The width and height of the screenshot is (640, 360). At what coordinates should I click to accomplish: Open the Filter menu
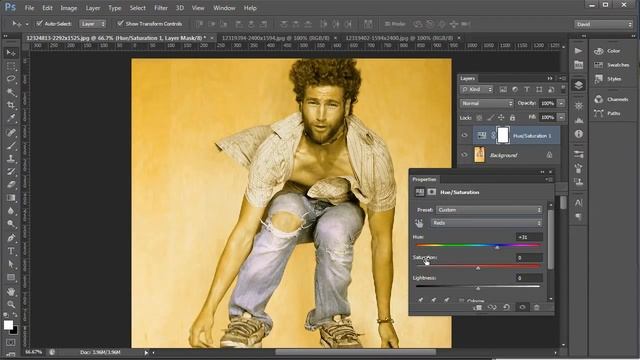pos(161,8)
